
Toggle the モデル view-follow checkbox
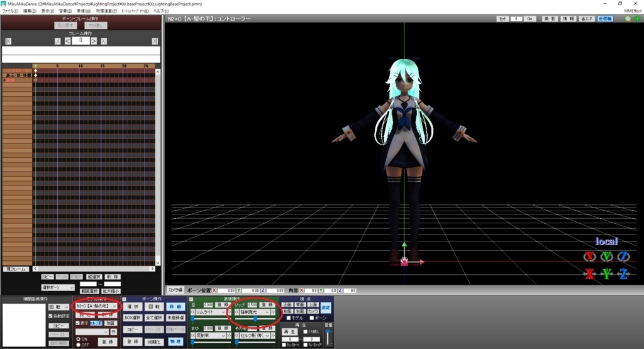click(289, 318)
